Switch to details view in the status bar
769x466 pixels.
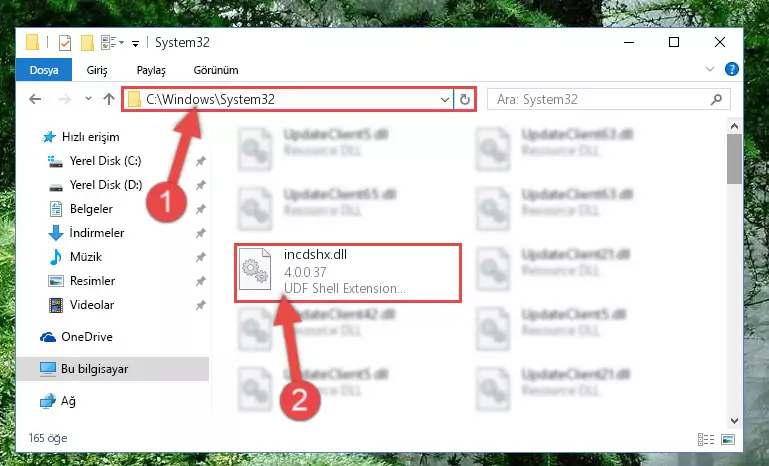706,439
